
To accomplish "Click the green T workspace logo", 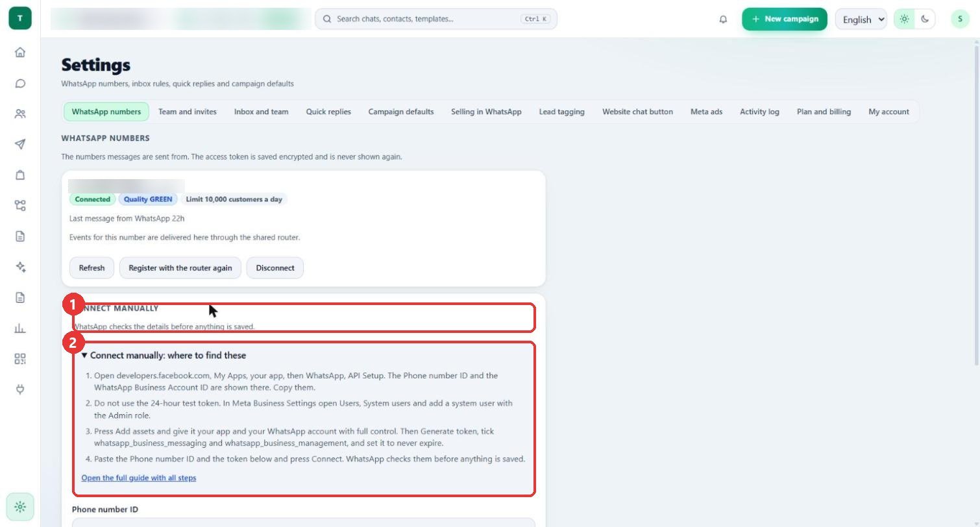I will pos(20,18).
